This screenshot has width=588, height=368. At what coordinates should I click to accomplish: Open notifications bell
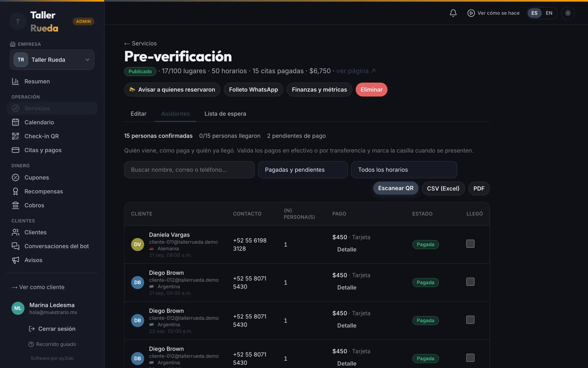(453, 13)
